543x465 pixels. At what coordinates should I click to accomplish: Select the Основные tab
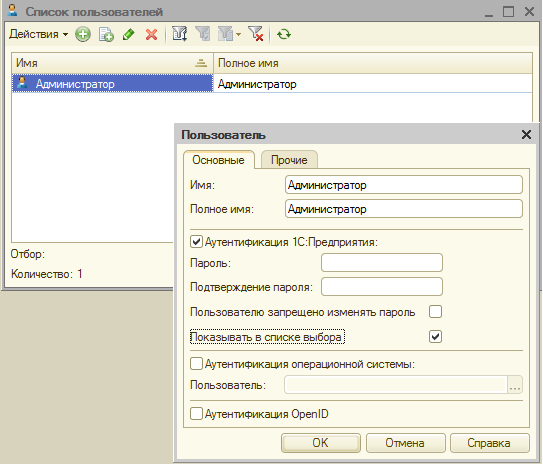click(x=219, y=160)
